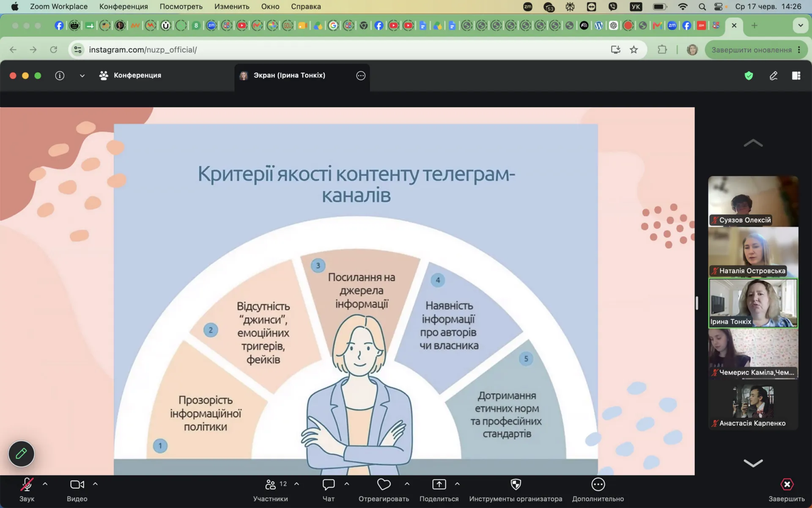The height and width of the screenshot is (508, 812).
Task: Open the Участники participants panel
Action: click(x=271, y=489)
